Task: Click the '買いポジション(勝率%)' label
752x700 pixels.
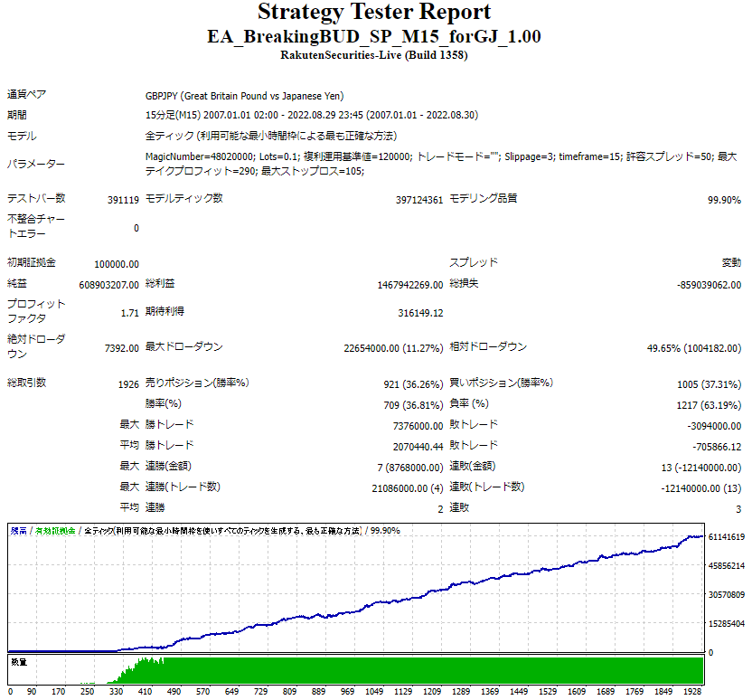Action: click(501, 383)
